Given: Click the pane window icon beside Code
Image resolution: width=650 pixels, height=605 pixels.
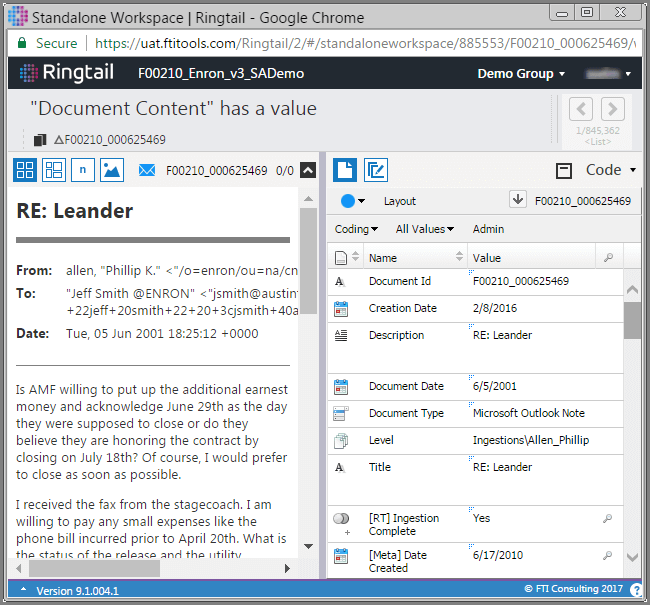Looking at the screenshot, I should click(564, 171).
